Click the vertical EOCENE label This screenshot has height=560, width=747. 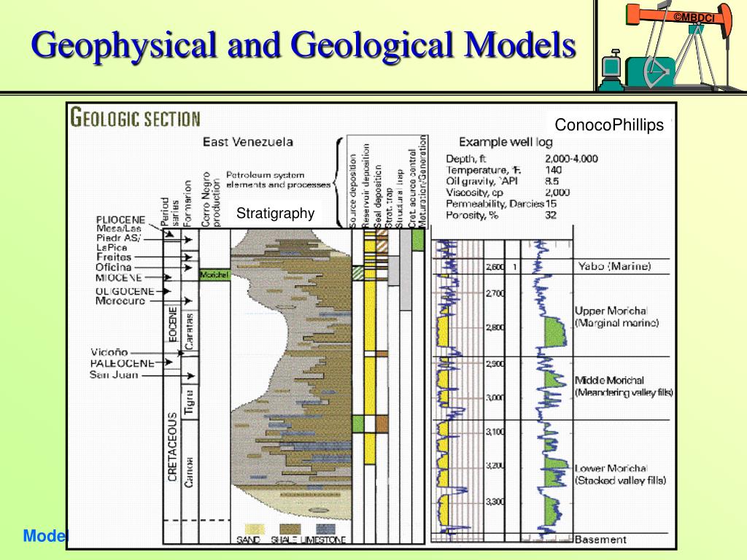coord(172,324)
